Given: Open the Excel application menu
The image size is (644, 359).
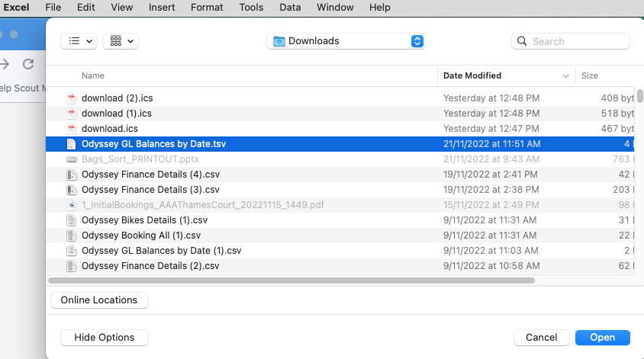Looking at the screenshot, I should click(17, 8).
